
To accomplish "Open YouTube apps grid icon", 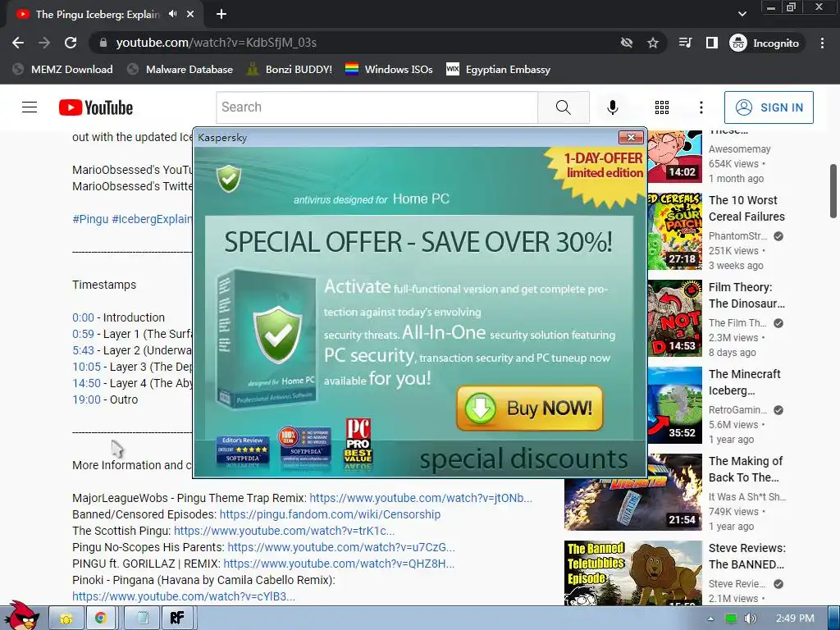I will coord(662,107).
